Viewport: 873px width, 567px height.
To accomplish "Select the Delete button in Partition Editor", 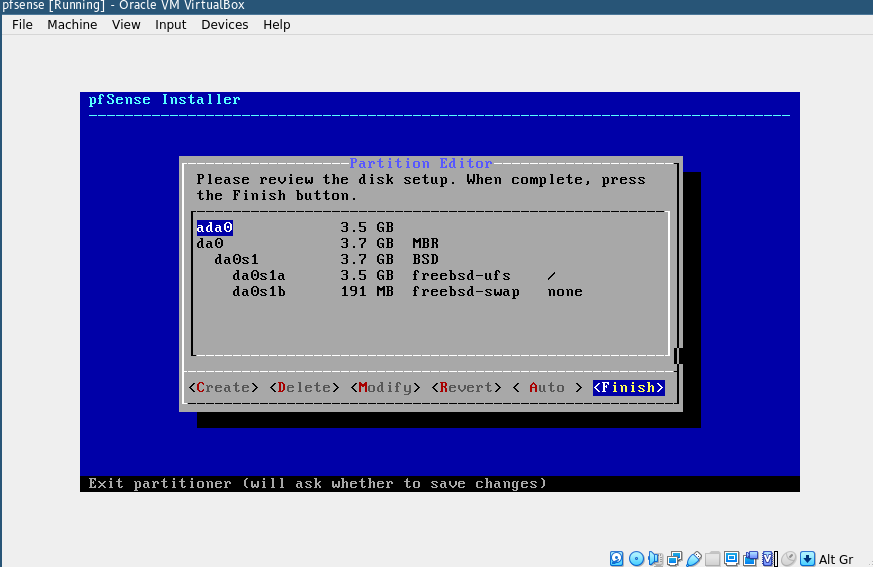I will (x=304, y=387).
